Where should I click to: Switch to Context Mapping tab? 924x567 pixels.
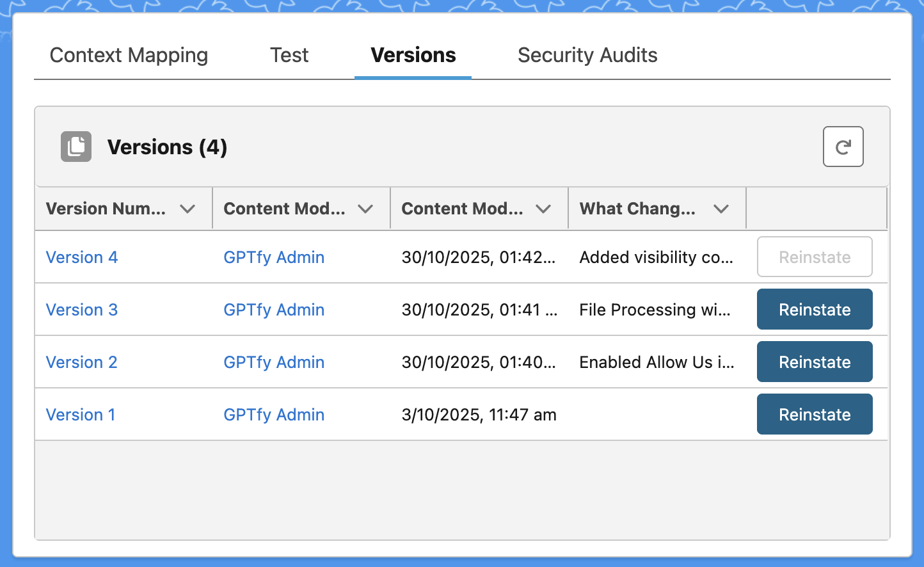click(x=129, y=55)
